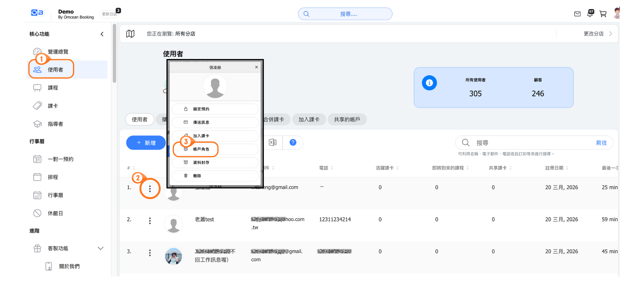
Task: Sort table by 註冊日期 column
Action: pyautogui.click(x=557, y=168)
